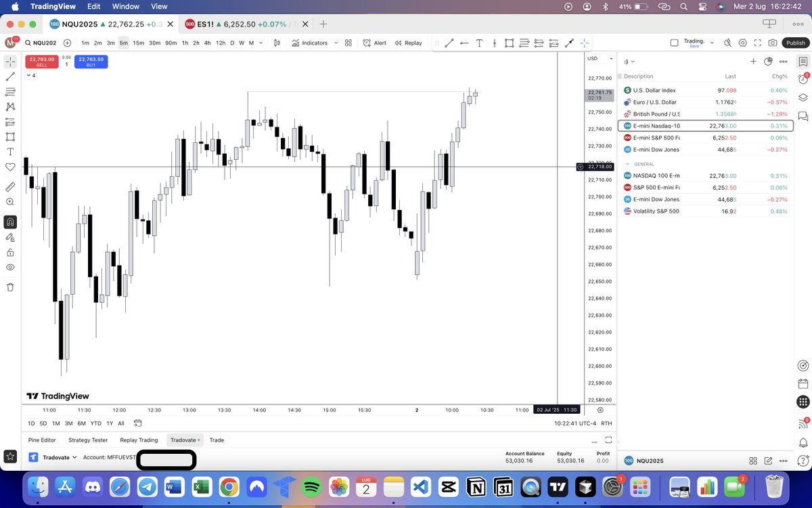Select U.S. Dollar Index in watchlist
Image resolution: width=812 pixels, height=508 pixels.
(706, 90)
